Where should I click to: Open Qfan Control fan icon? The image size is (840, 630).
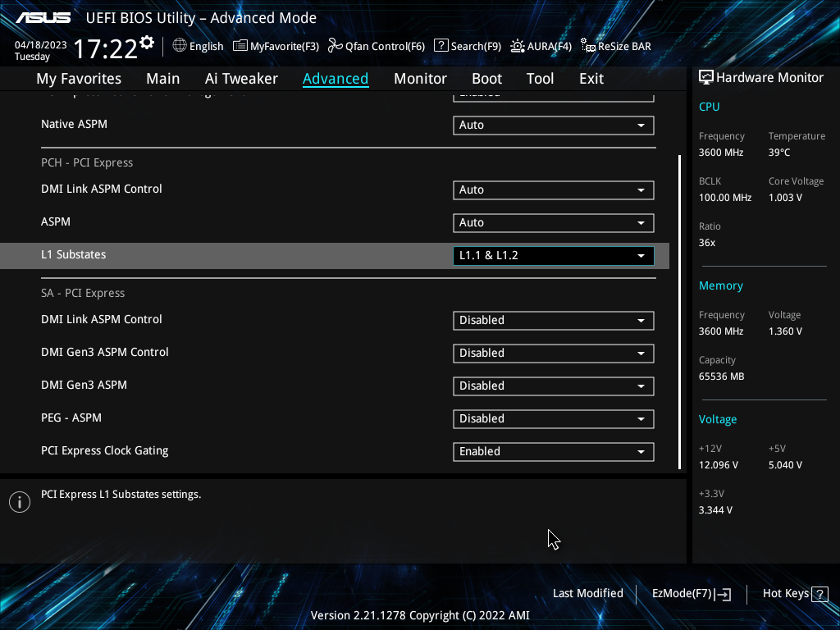coord(336,46)
